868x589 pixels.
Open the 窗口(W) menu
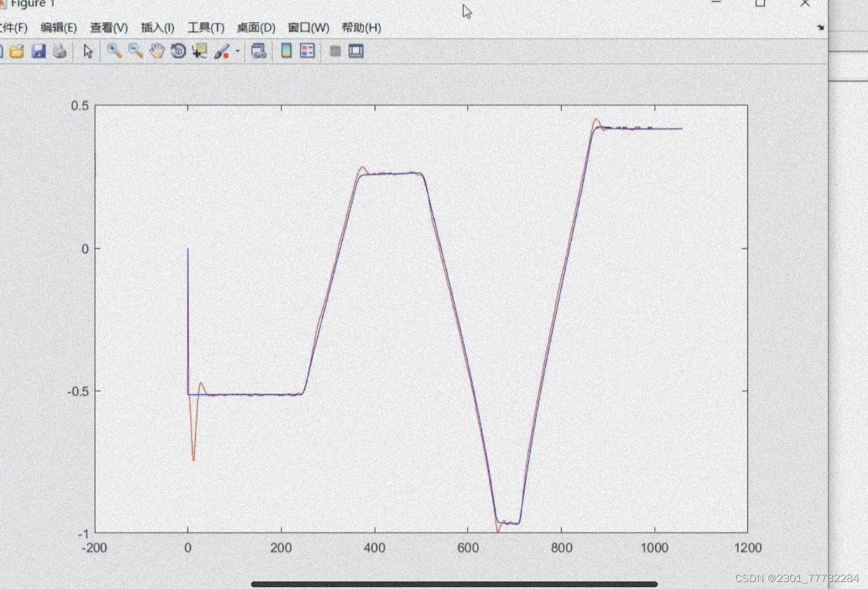click(308, 27)
